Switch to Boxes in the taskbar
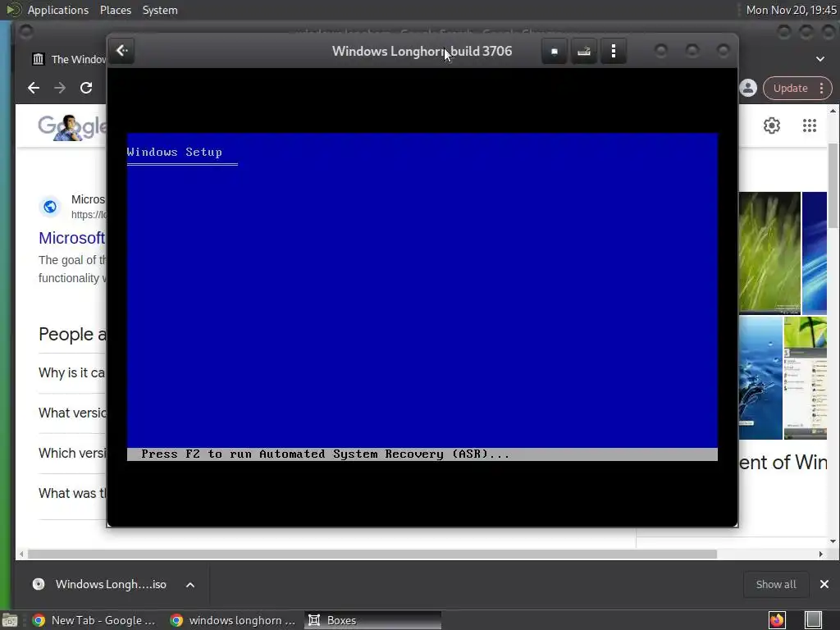Image resolution: width=840 pixels, height=630 pixels. tap(373, 620)
